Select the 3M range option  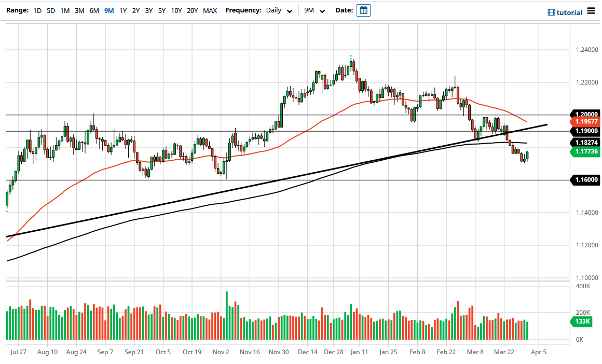(x=79, y=10)
